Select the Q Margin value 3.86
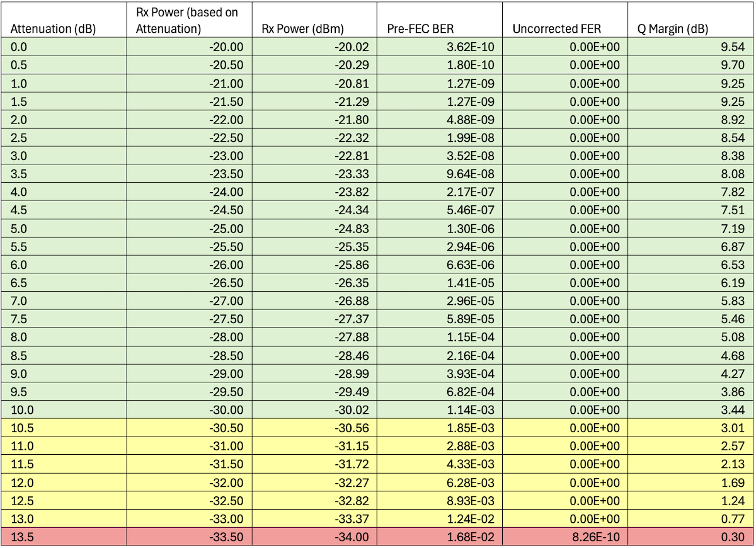 (x=690, y=392)
